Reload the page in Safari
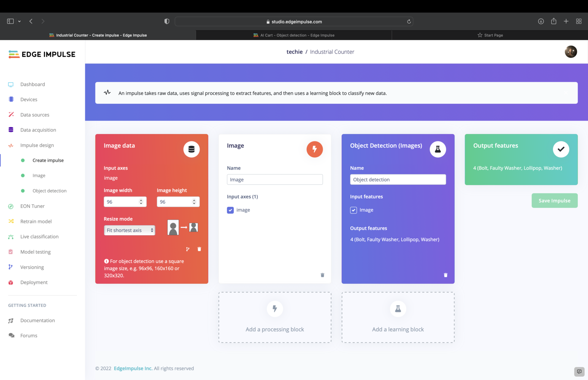This screenshot has width=588, height=380. tap(409, 22)
